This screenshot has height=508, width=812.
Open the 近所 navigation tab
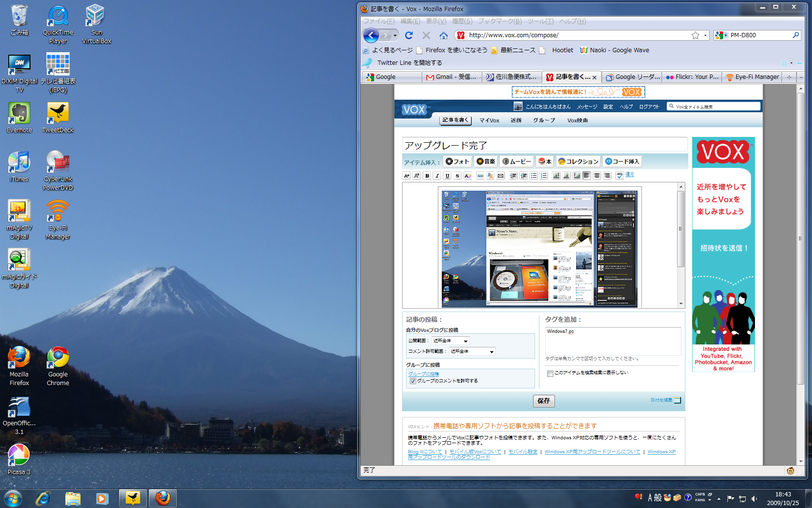point(516,120)
